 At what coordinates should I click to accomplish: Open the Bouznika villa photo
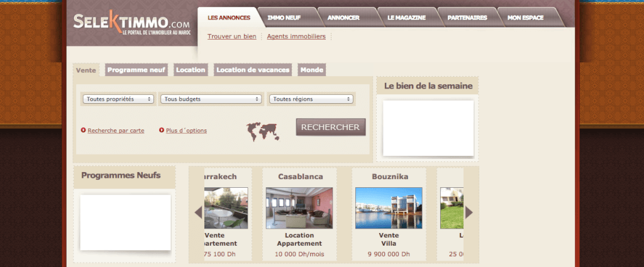[389, 208]
